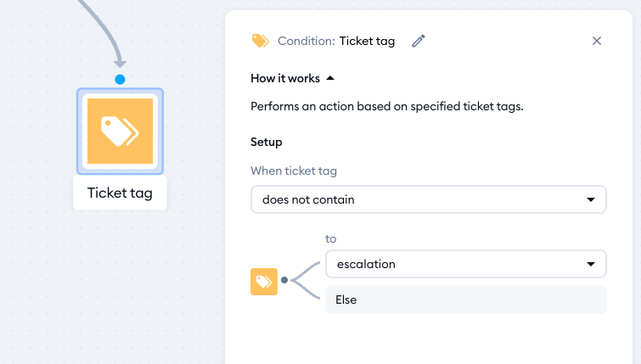641x364 pixels.
Task: Collapse the How it works section
Action: 292,78
